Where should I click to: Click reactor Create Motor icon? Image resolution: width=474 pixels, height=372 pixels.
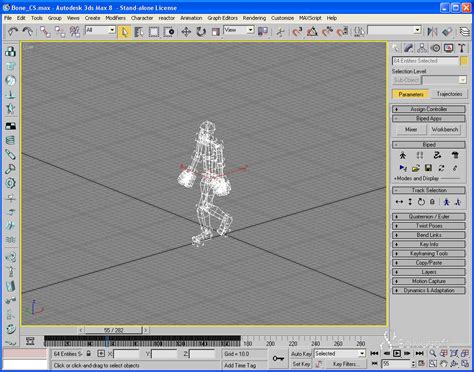[10, 183]
